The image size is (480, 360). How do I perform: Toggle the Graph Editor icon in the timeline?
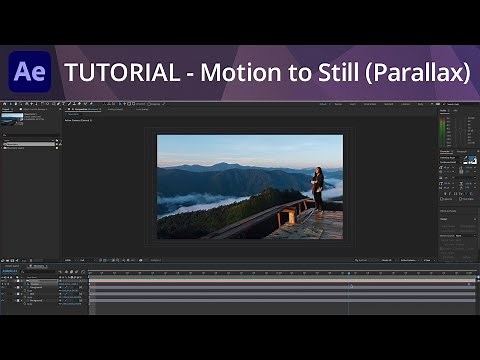tap(83, 272)
